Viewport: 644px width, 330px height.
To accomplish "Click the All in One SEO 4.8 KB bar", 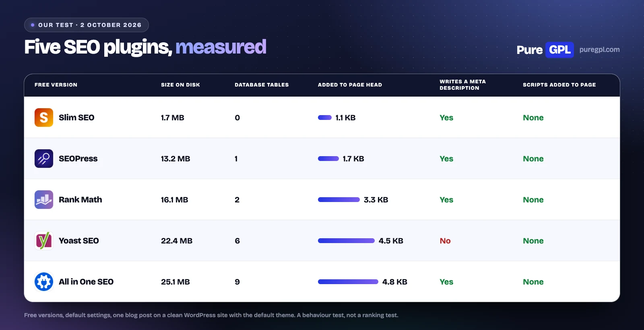I will [x=348, y=282].
